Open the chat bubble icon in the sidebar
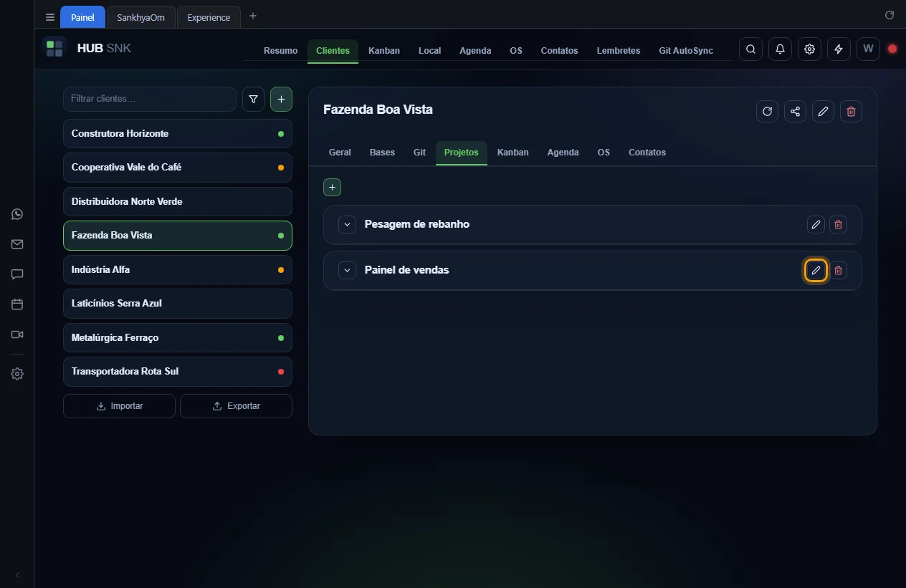The height and width of the screenshot is (588, 906). pyautogui.click(x=17, y=274)
